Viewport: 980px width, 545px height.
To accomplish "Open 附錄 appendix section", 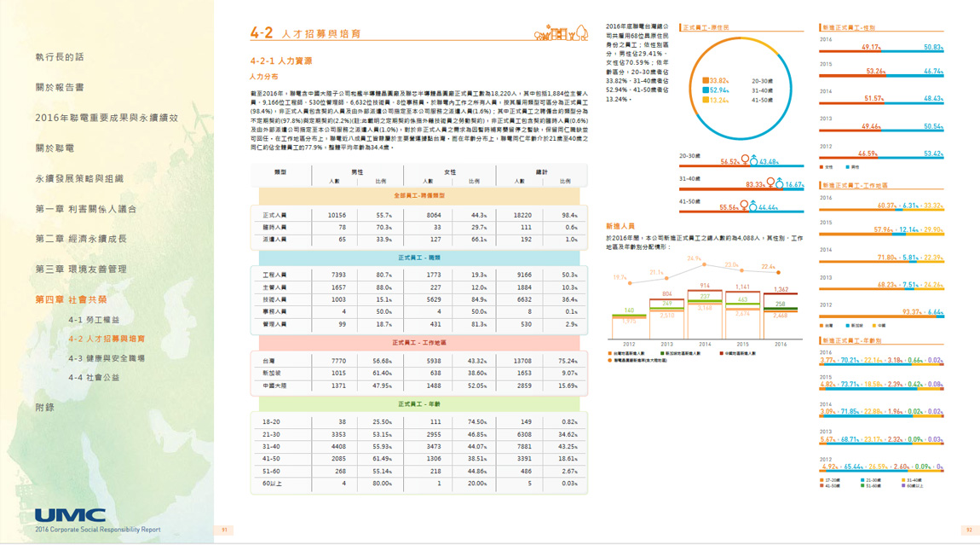I will pos(44,408).
